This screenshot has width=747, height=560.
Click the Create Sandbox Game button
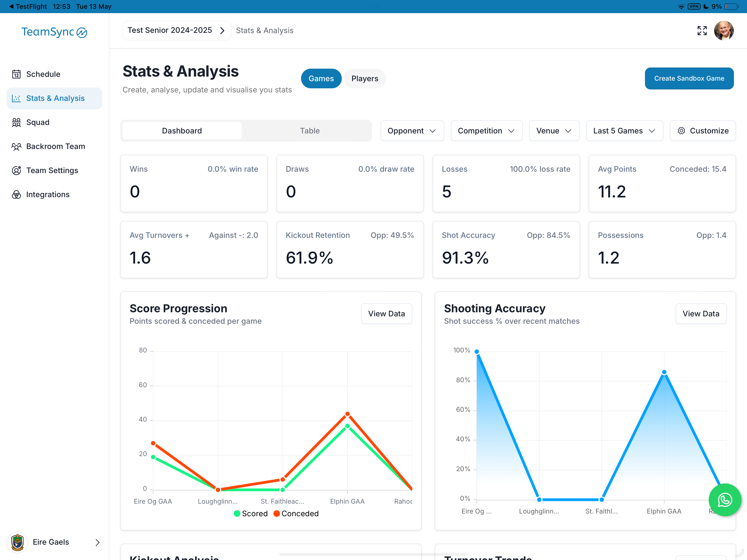[x=689, y=78]
